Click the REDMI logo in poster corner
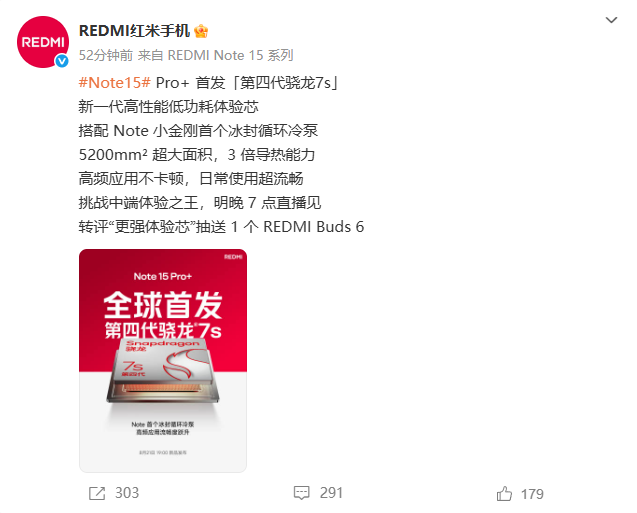637x513 pixels. pyautogui.click(x=233, y=257)
